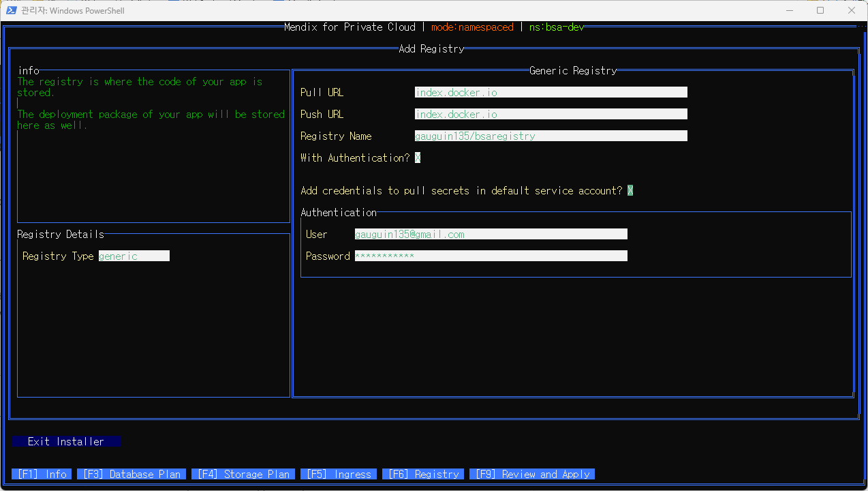Image resolution: width=868 pixels, height=491 pixels.
Task: Click the Push URL label
Action: coord(322,114)
